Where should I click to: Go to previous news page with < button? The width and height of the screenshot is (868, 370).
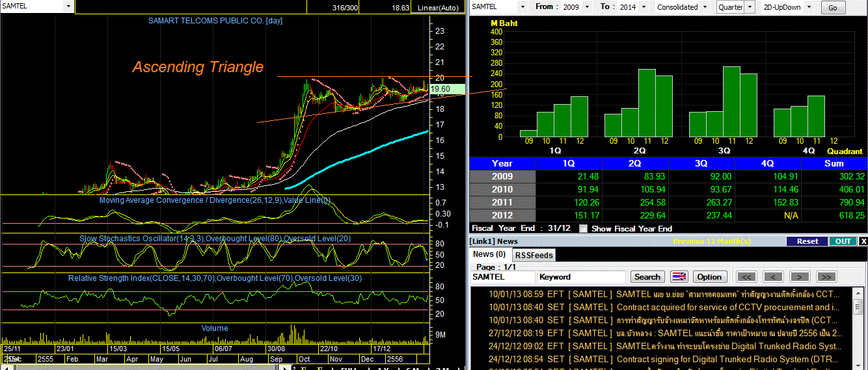pyautogui.click(x=773, y=276)
